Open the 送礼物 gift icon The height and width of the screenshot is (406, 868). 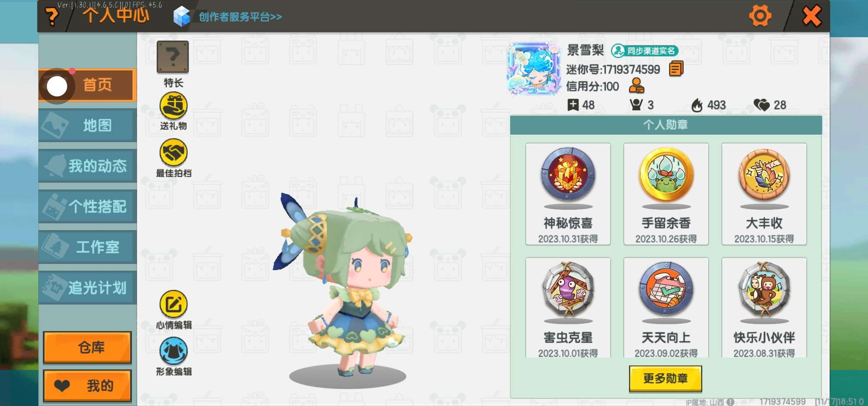(173, 106)
